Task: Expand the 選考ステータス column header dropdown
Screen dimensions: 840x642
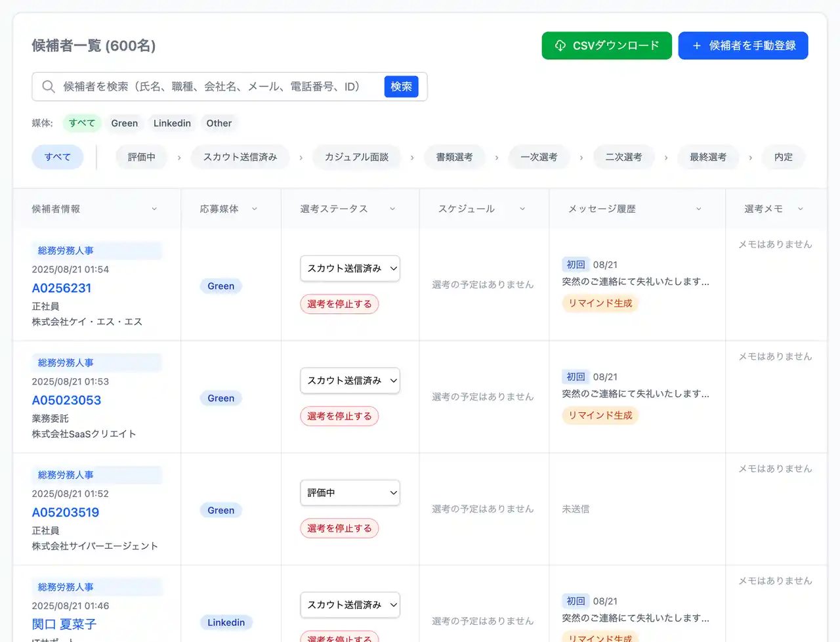Action: (392, 209)
